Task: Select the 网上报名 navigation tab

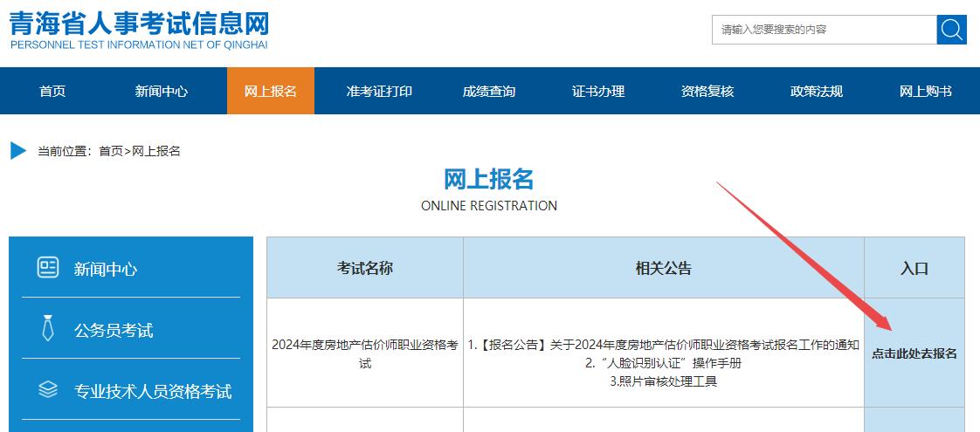Action: point(270,92)
